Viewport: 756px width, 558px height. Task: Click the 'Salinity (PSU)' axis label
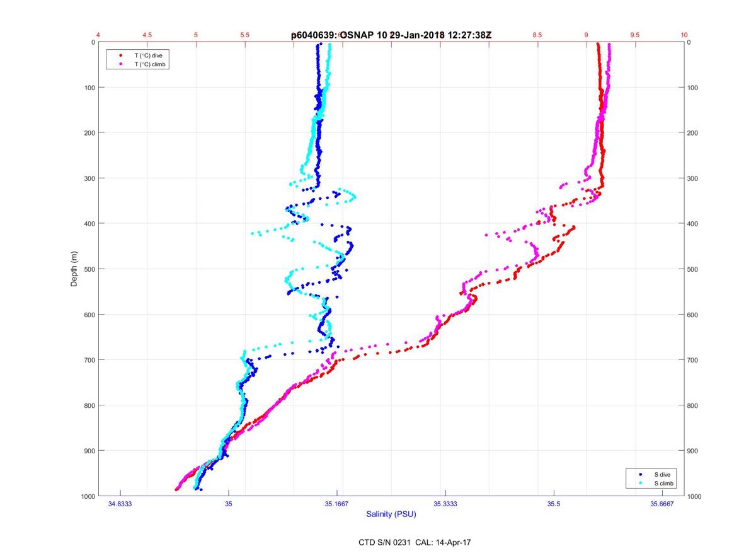tap(391, 514)
